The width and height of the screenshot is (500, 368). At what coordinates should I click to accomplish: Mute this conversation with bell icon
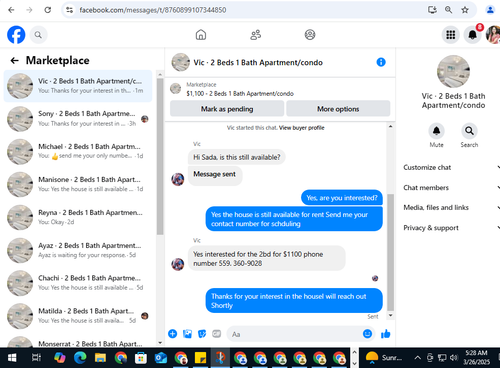(x=436, y=131)
